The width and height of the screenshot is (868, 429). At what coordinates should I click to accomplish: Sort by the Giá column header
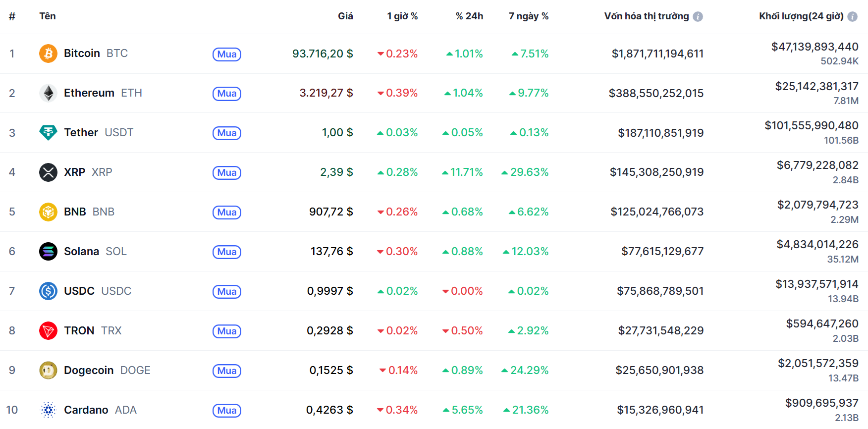click(345, 16)
